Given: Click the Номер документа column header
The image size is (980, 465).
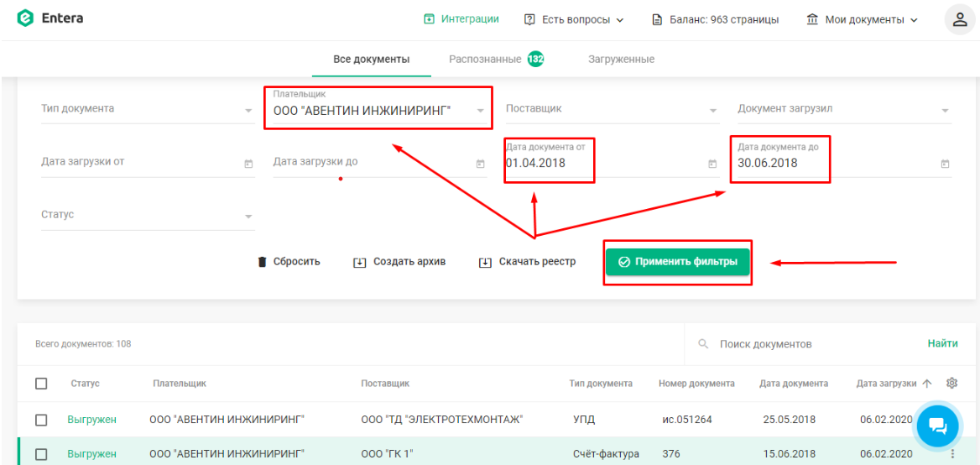Looking at the screenshot, I should pyautogui.click(x=696, y=383).
